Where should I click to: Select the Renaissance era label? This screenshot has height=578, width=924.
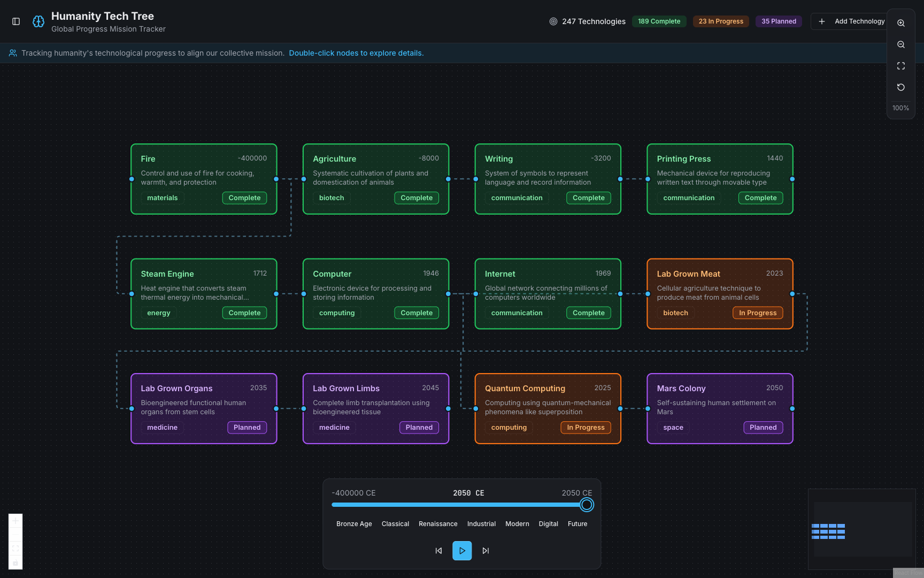[438, 524]
